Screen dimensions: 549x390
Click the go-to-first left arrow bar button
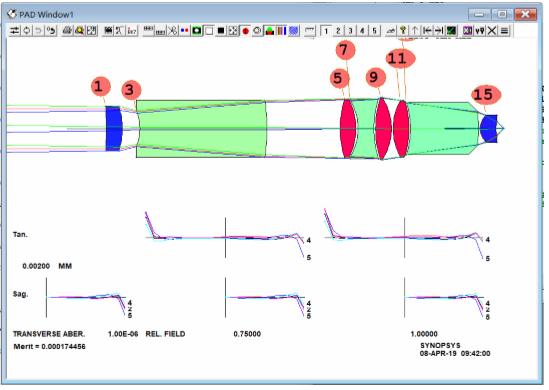(427, 31)
